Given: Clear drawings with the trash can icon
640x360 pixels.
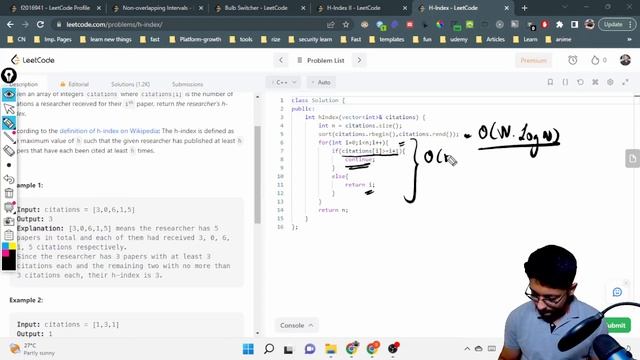Looking at the screenshot, I should tap(9, 193).
